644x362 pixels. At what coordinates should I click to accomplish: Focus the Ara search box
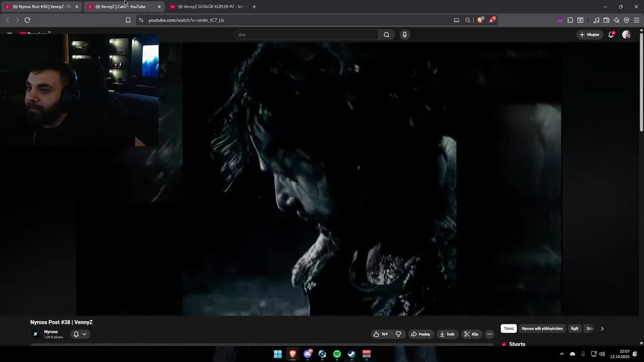pos(306,35)
